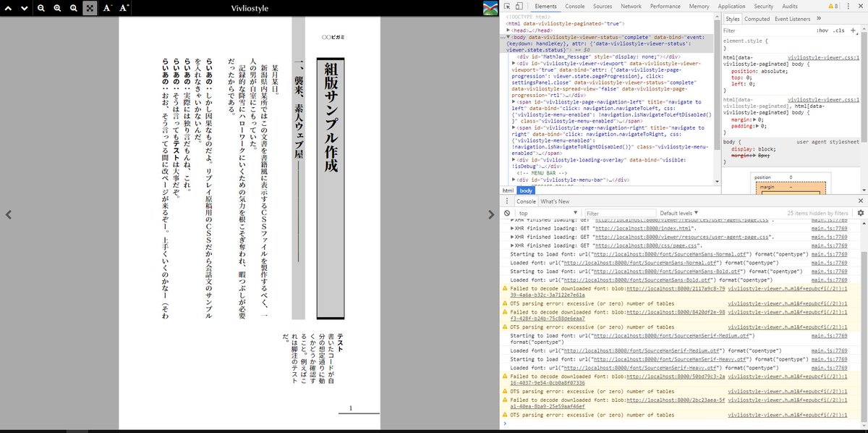Viewport: 868px width, 433px height.
Task: Select the Styles sidebar tab
Action: (733, 19)
